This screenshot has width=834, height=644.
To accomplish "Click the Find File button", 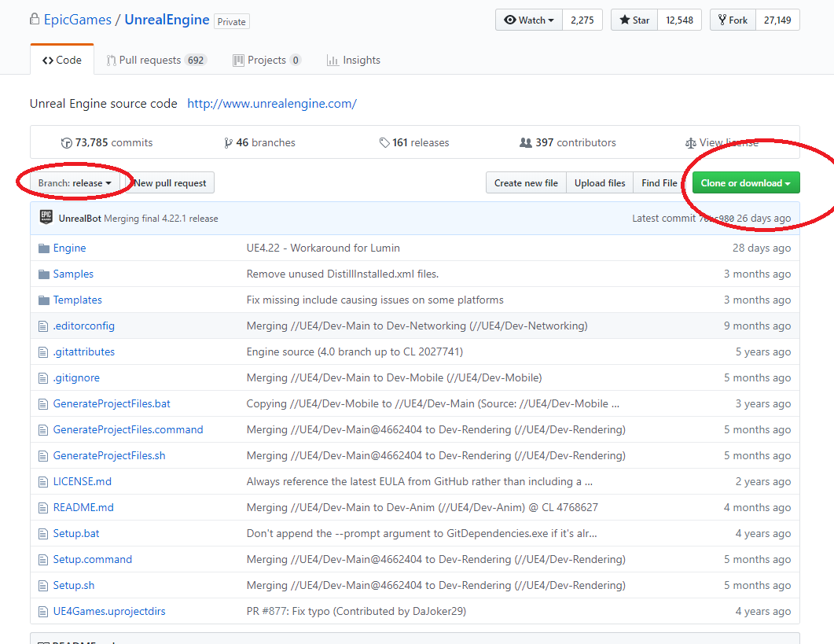I will [659, 182].
